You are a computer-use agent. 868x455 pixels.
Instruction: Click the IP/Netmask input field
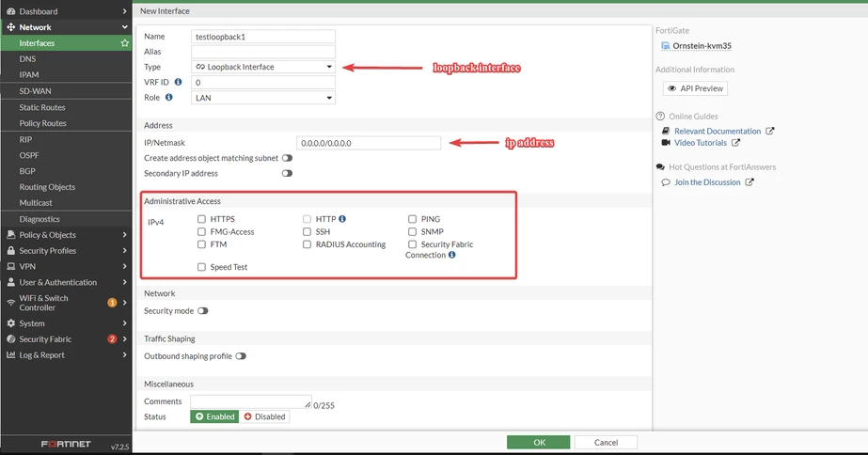click(x=369, y=143)
